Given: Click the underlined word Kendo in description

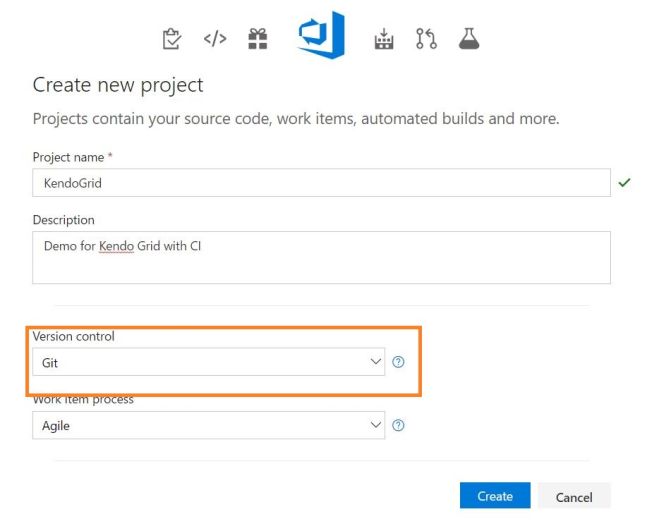Looking at the screenshot, I should tap(116, 246).
